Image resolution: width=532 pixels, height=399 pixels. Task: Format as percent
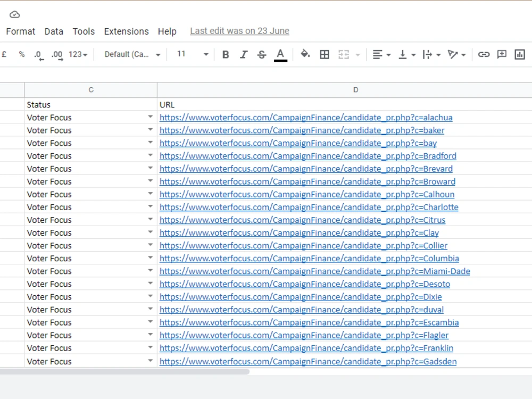tap(22, 54)
